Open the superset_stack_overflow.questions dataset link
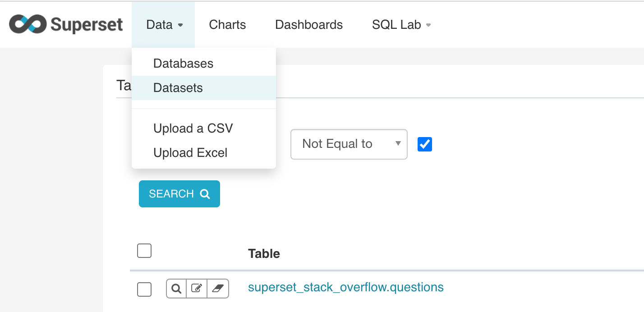 345,287
